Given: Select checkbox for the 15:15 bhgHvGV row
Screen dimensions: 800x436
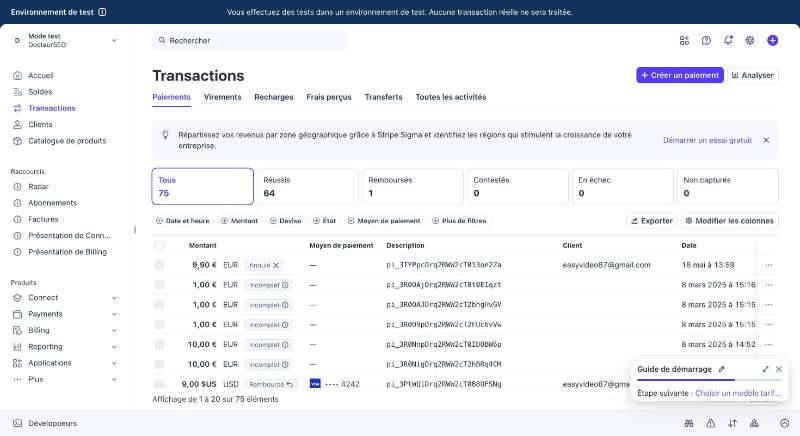Looking at the screenshot, I should [x=159, y=305].
